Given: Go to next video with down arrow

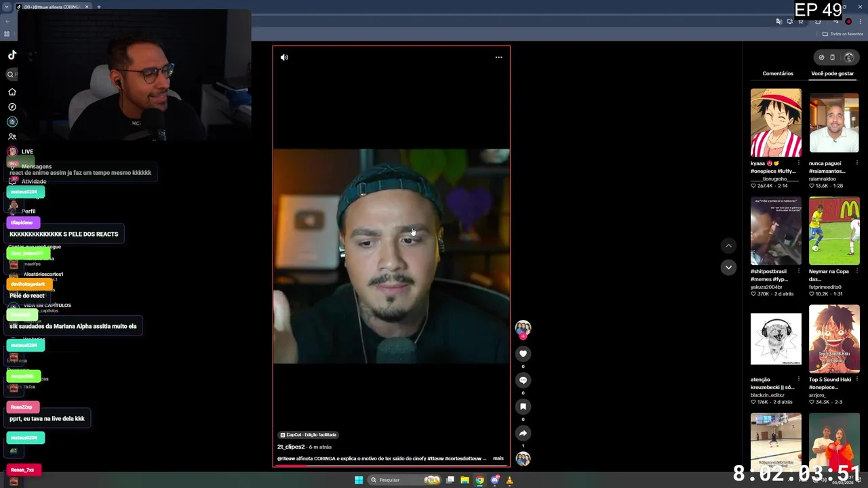Looking at the screenshot, I should (x=728, y=267).
